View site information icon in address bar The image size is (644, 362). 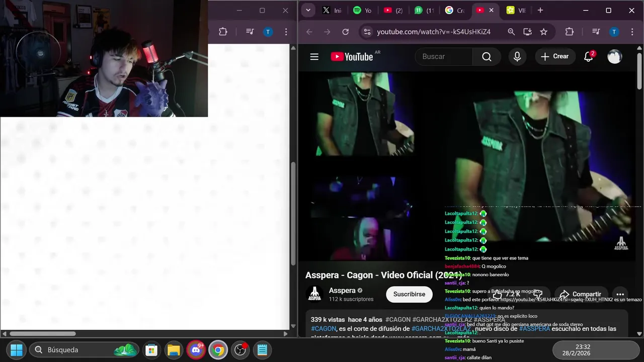[367, 32]
